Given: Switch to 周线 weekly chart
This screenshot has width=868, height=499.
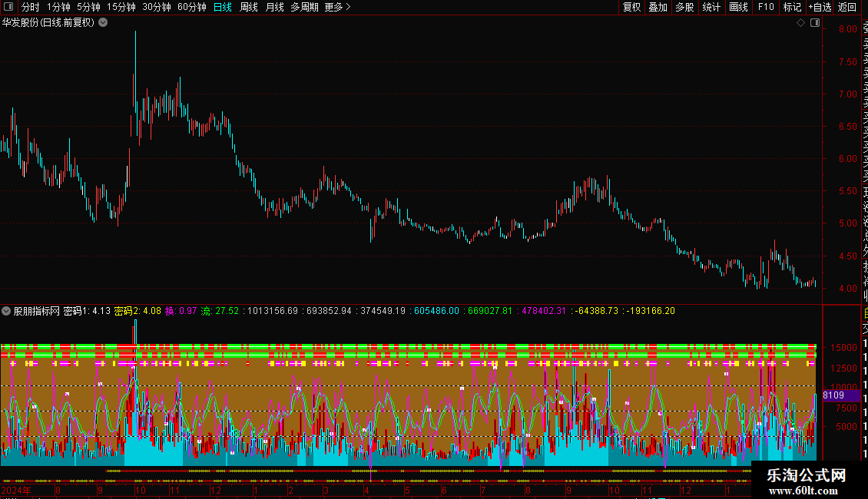Looking at the screenshot, I should 249,7.
